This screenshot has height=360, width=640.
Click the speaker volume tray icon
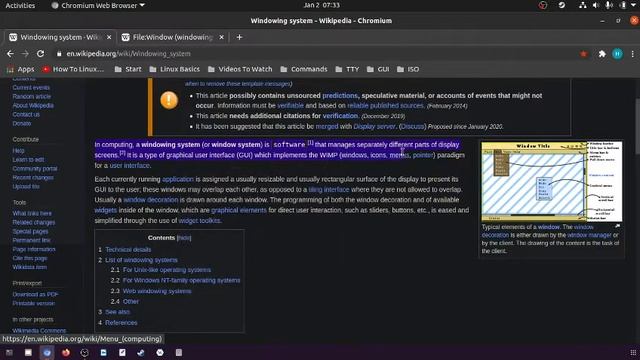click(596, 5)
